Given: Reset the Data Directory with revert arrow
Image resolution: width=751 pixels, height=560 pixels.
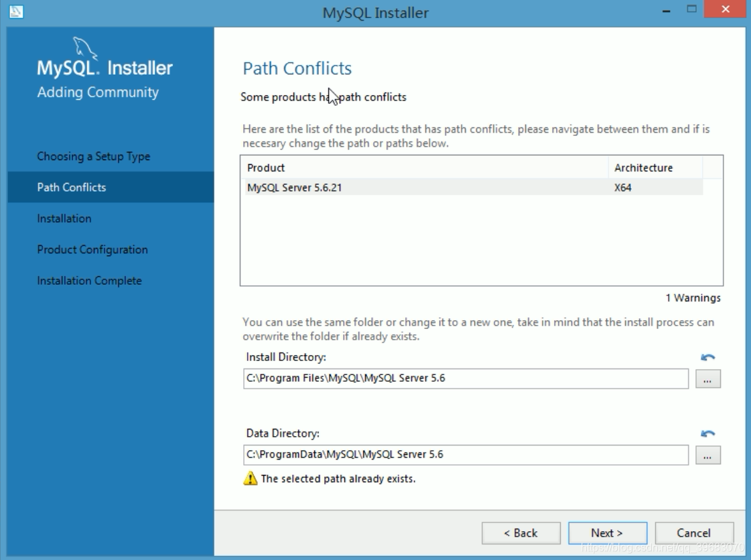Looking at the screenshot, I should tap(707, 433).
